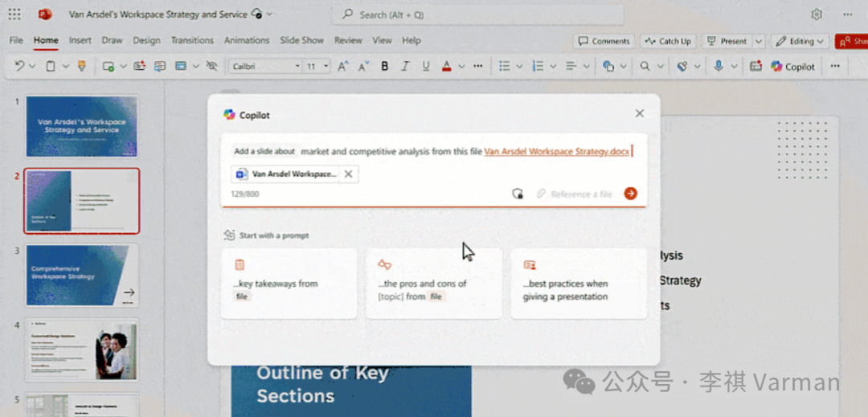Click the Bullets list icon

pyautogui.click(x=504, y=67)
